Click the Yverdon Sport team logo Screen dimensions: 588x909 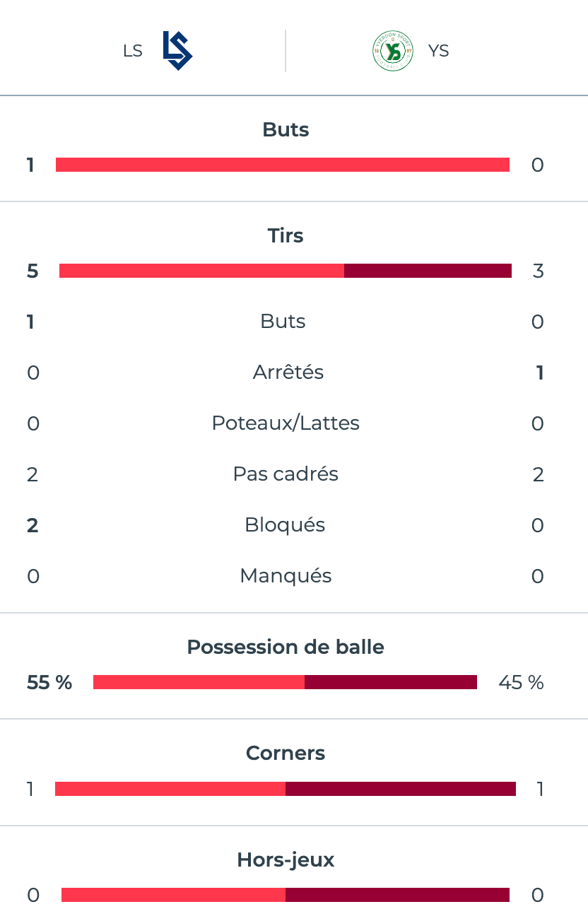pyautogui.click(x=393, y=51)
